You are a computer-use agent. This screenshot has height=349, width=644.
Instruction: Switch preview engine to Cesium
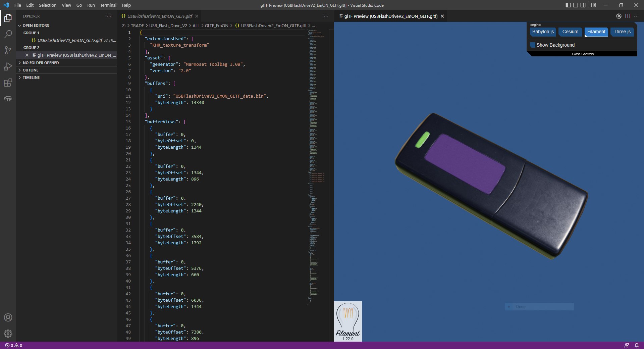tap(570, 32)
